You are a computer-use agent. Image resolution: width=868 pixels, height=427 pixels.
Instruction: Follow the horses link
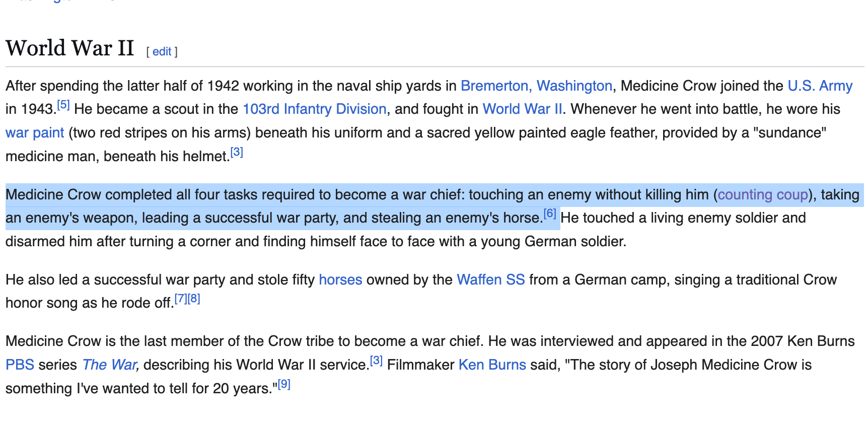point(340,279)
